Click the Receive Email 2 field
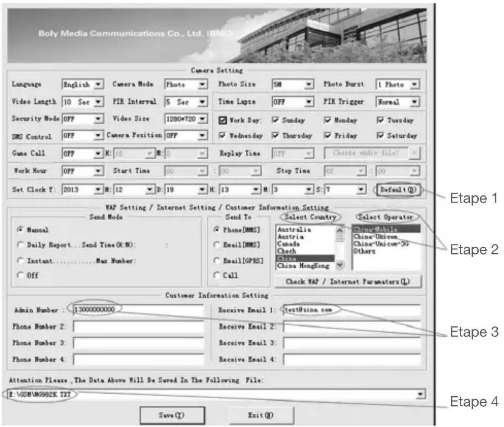The height and width of the screenshot is (427, 504). coord(352,327)
